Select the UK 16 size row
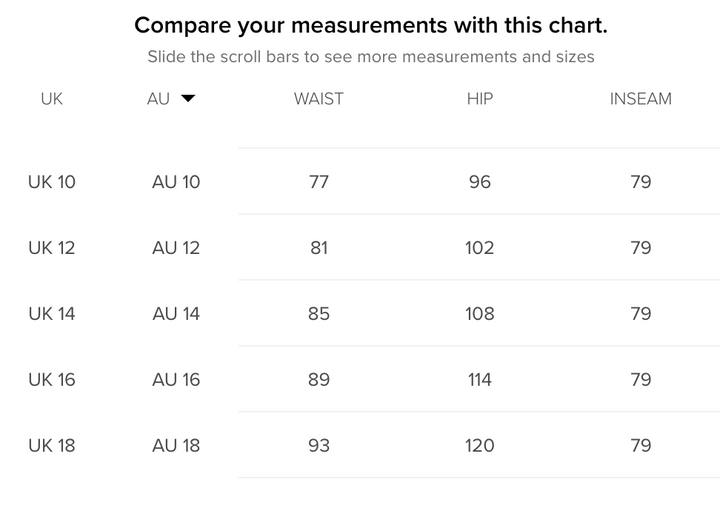 tap(52, 380)
